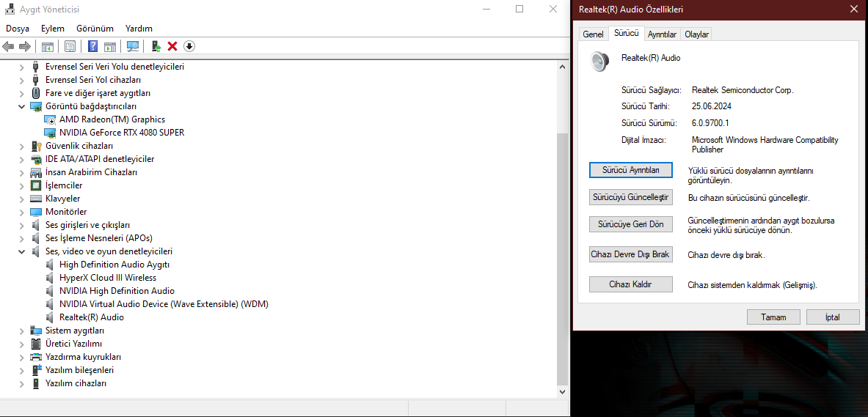Maximize the Aygıt Yöneticisi window
Viewport: 868px width, 417px height.
pos(519,9)
